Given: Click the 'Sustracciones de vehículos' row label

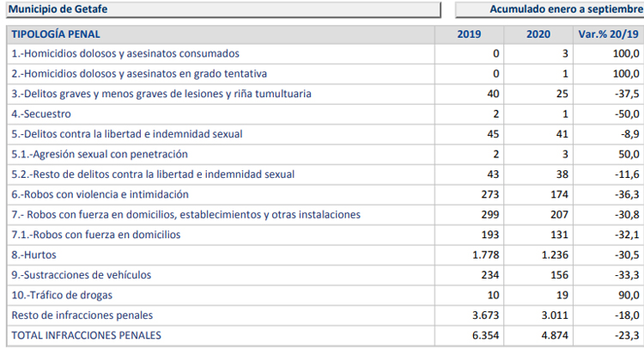Looking at the screenshot, I should [82, 274].
